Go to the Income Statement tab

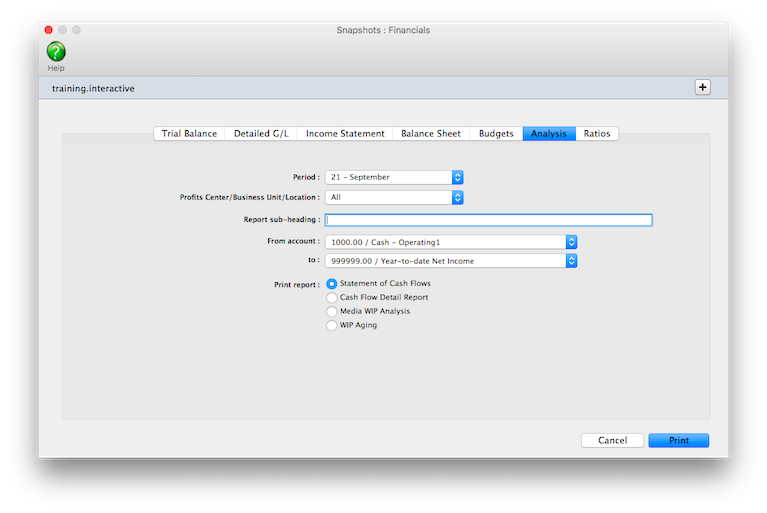[345, 134]
